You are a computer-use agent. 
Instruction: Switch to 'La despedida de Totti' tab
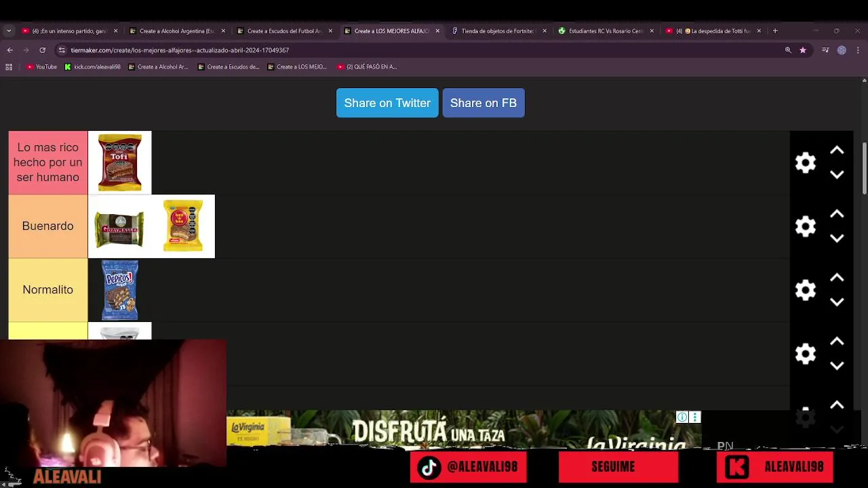713,30
